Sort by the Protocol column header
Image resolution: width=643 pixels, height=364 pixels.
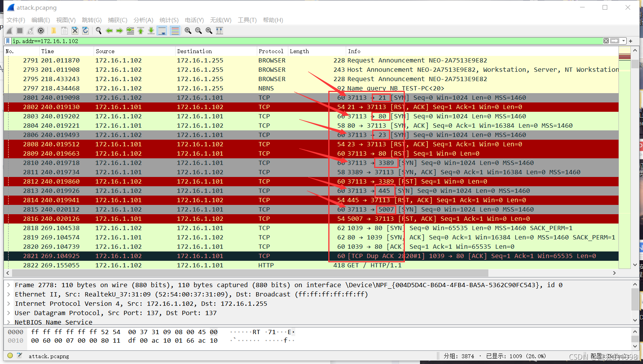coord(272,51)
